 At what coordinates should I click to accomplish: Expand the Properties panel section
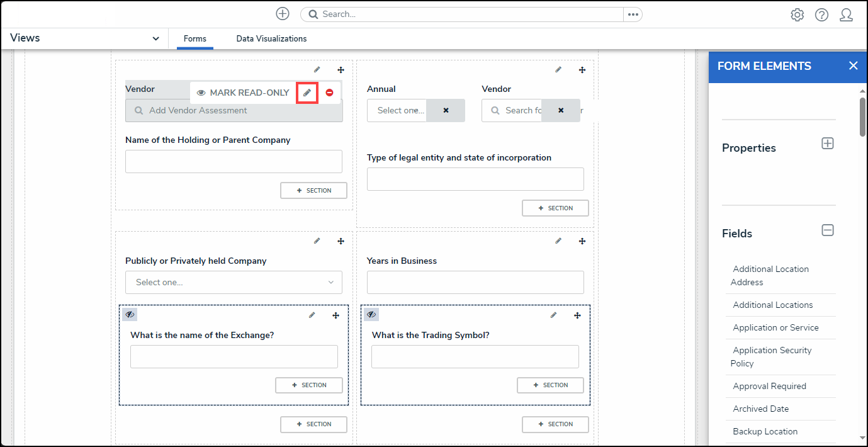tap(828, 144)
